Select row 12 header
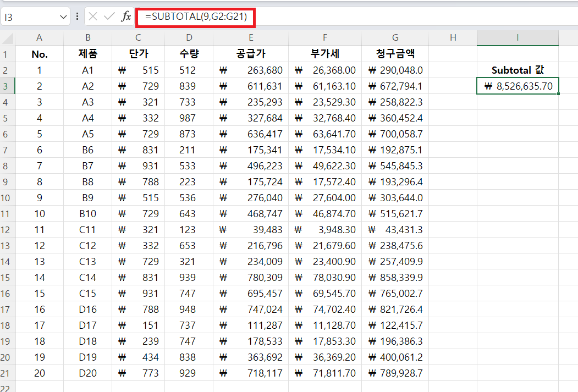The image size is (578, 392). click(7, 229)
